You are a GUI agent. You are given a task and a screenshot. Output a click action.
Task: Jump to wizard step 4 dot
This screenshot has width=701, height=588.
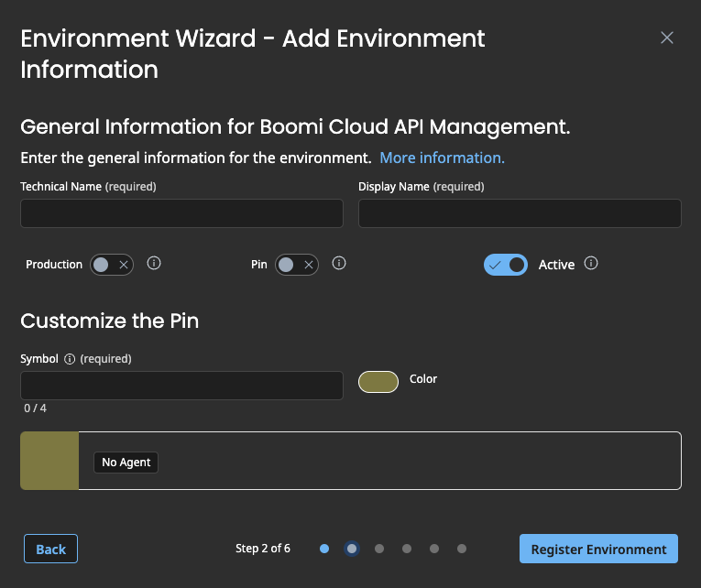pyautogui.click(x=407, y=549)
